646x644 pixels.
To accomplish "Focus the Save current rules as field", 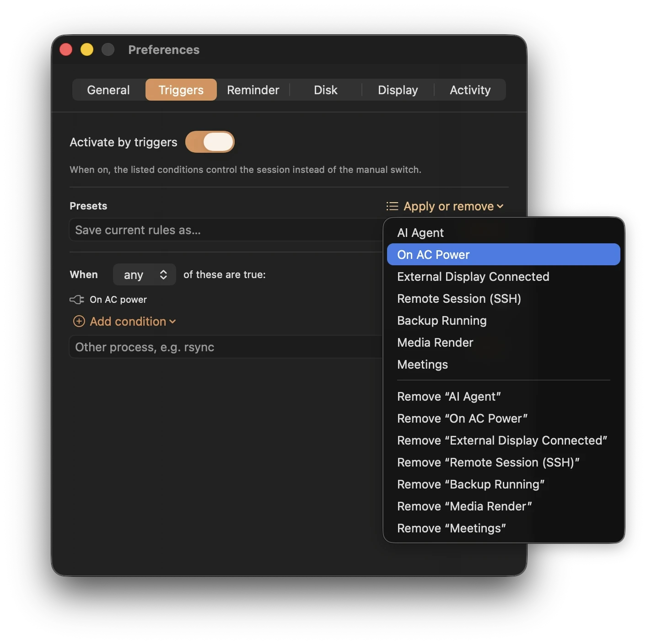I will click(x=226, y=230).
